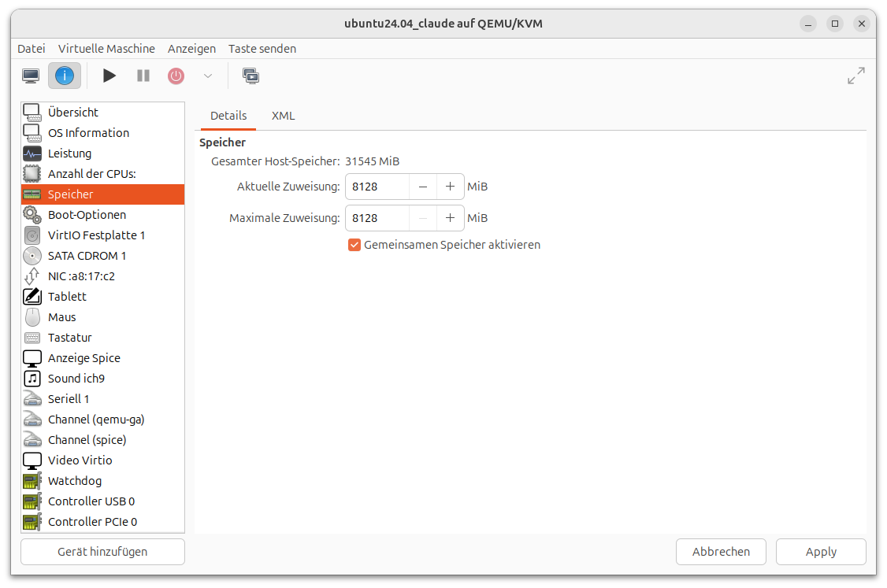This screenshot has height=588, width=887.
Task: Click Gerät hinzufügen button
Action: click(x=102, y=552)
